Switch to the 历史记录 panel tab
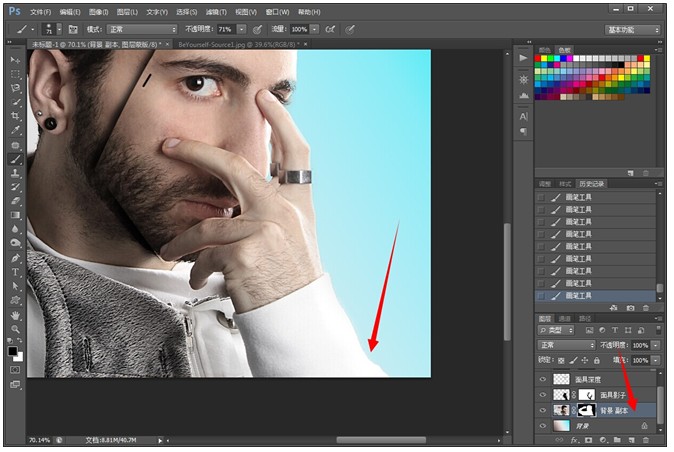Screen dimensions: 674x452 coord(592,184)
